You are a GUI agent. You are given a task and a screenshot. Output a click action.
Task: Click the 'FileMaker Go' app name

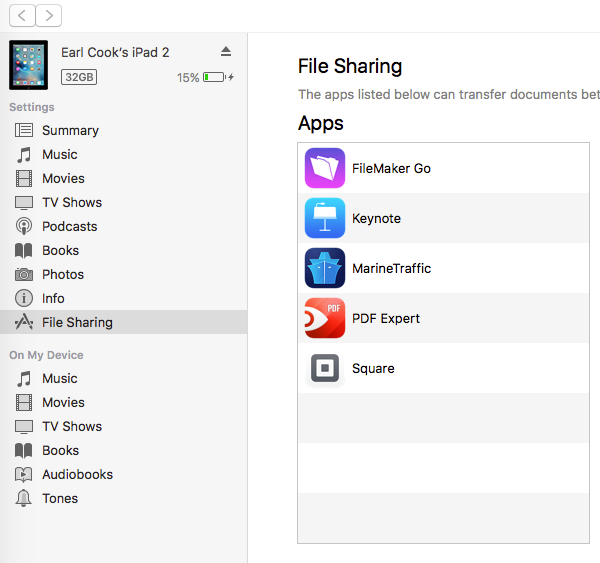(x=391, y=168)
